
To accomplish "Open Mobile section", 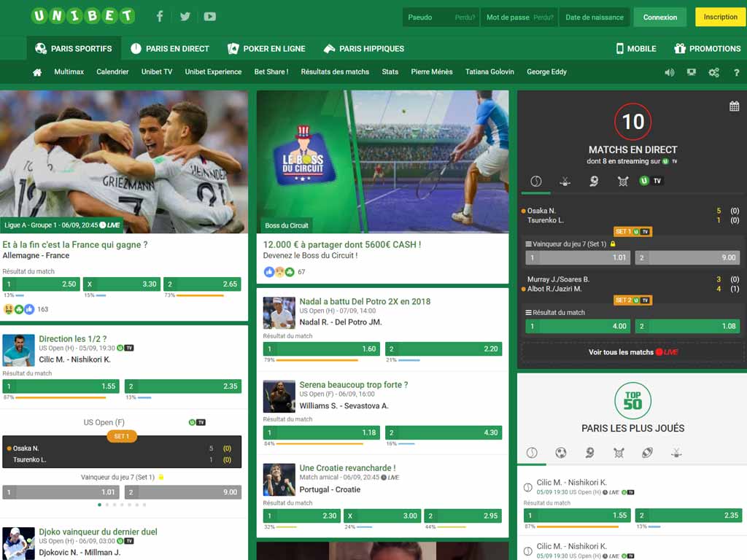I will [x=636, y=49].
